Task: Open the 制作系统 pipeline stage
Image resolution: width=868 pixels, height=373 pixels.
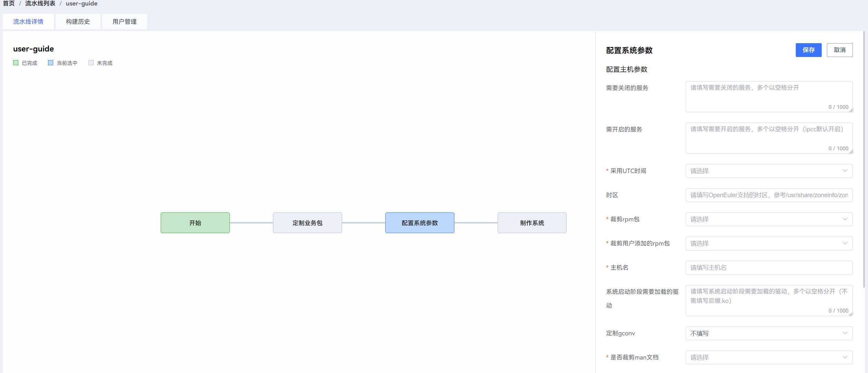Action: tap(532, 223)
